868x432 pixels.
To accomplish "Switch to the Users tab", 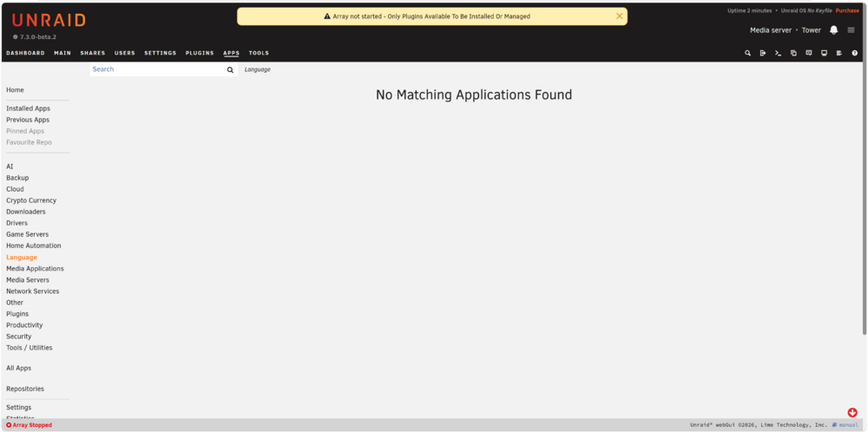I will tap(124, 53).
